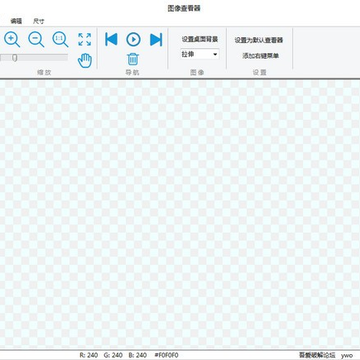Go to the next image
360x360 pixels.
coord(156,39)
